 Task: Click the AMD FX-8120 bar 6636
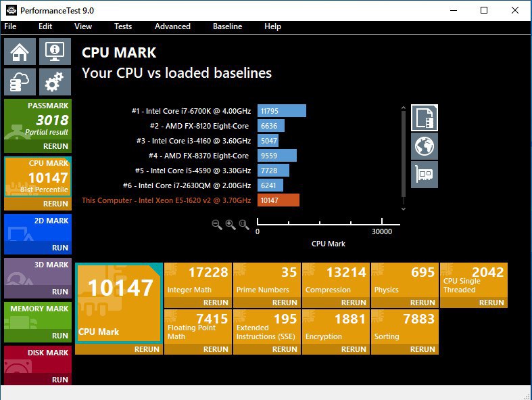click(271, 126)
